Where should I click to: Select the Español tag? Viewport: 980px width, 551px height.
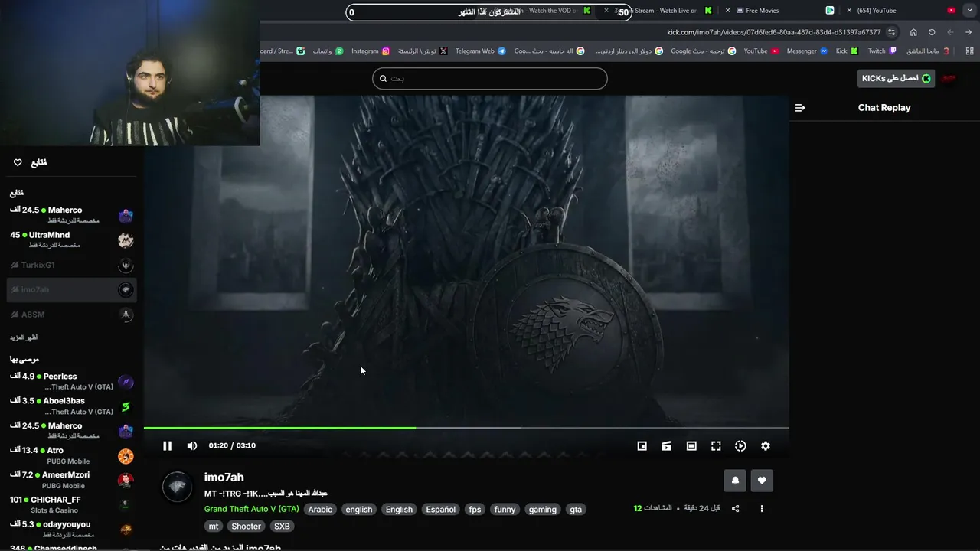[440, 510]
